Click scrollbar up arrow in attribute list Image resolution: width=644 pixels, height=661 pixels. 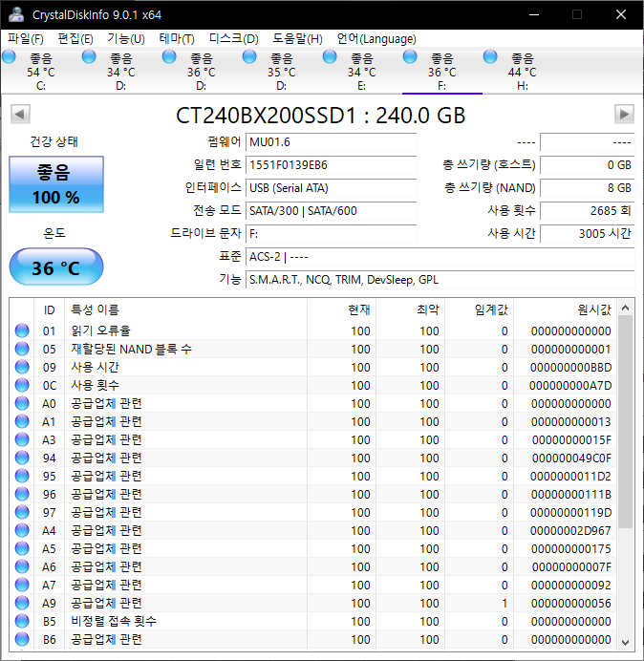[x=626, y=309]
